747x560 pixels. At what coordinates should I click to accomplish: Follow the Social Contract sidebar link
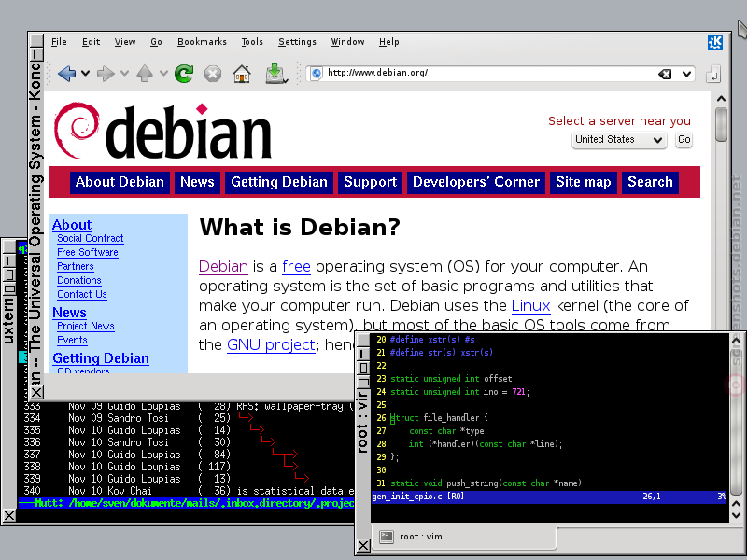pyautogui.click(x=90, y=239)
